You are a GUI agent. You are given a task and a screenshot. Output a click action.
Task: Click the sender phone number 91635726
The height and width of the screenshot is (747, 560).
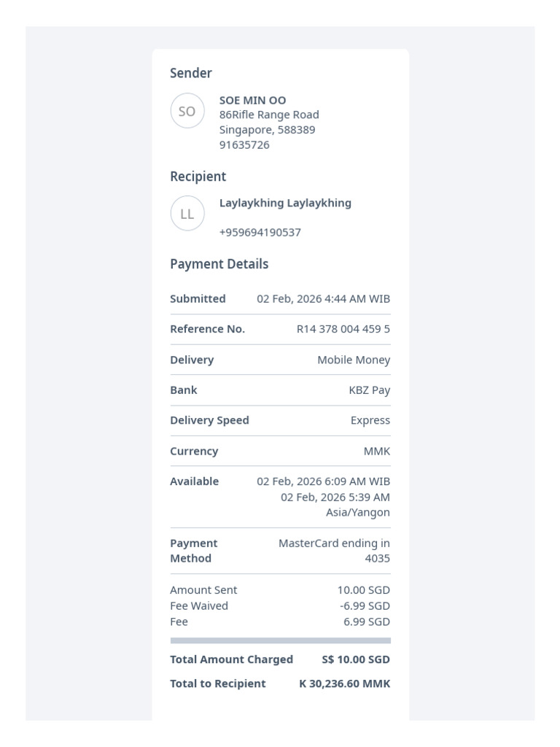[x=244, y=145]
